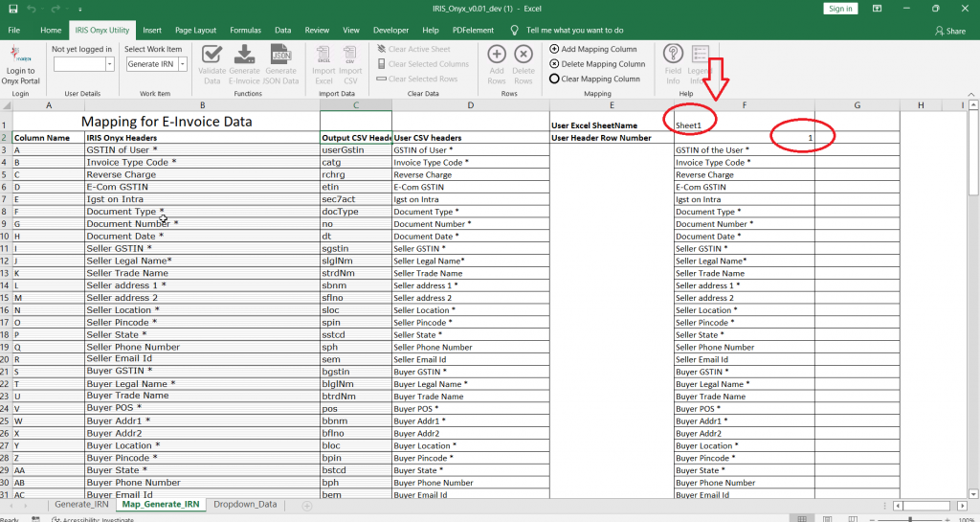Click the vertical scrollbar down arrow
Viewport: 980px width, 522px height.
click(973, 492)
